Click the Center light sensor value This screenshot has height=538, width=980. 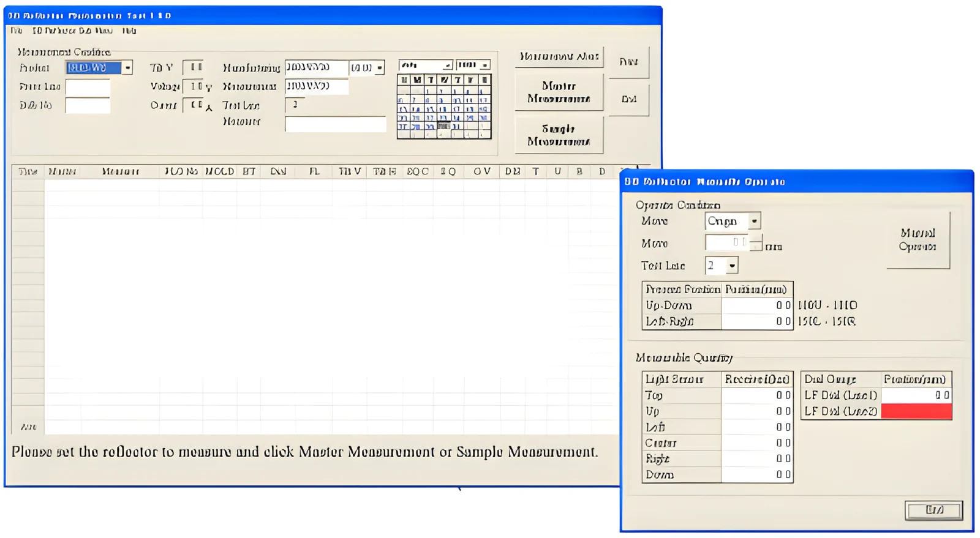(x=757, y=443)
